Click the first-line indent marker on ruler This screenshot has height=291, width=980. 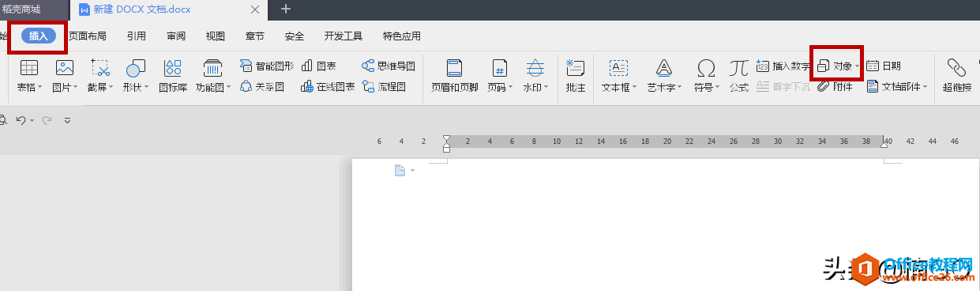click(x=446, y=138)
